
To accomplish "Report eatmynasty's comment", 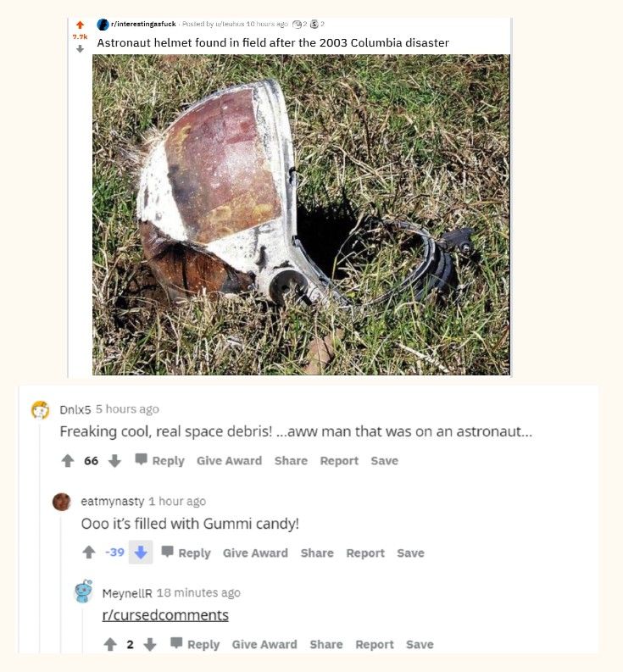I will [x=365, y=553].
